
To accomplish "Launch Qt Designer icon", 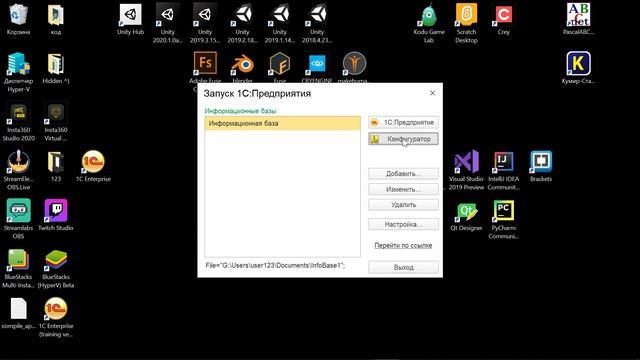I will click(466, 216).
